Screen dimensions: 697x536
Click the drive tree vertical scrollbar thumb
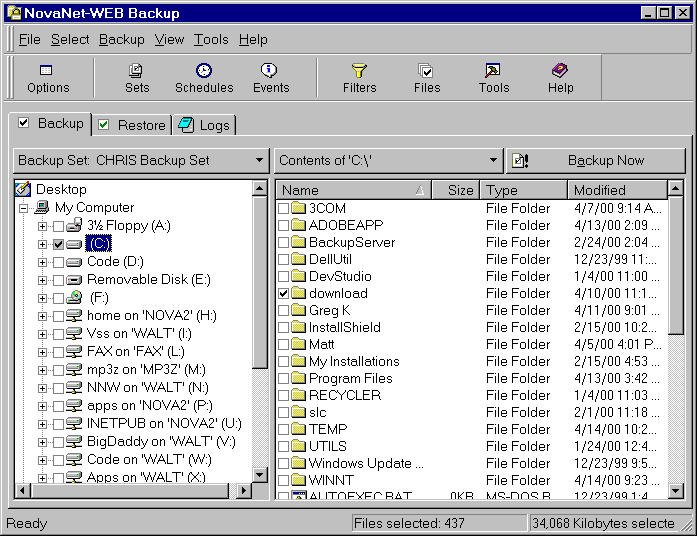(x=259, y=283)
